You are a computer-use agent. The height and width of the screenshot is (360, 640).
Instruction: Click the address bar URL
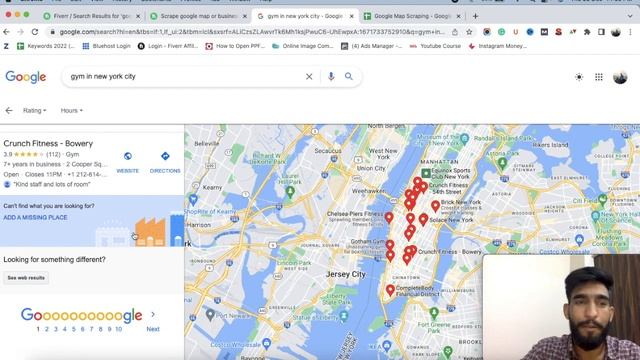(252, 32)
